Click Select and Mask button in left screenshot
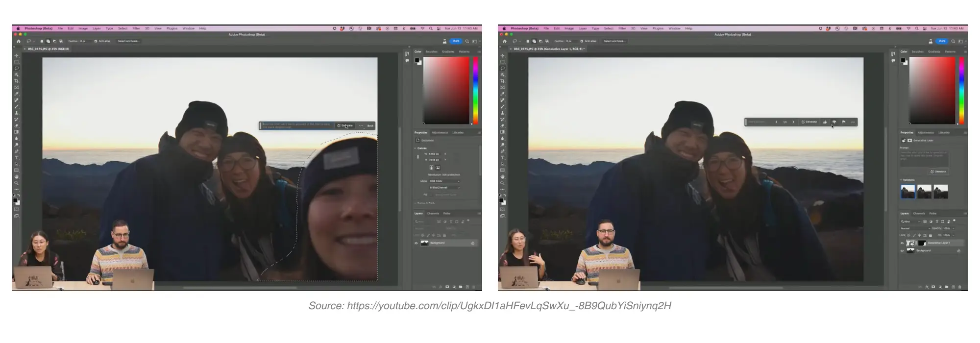Screen dimensions: 980x343 point(129,41)
